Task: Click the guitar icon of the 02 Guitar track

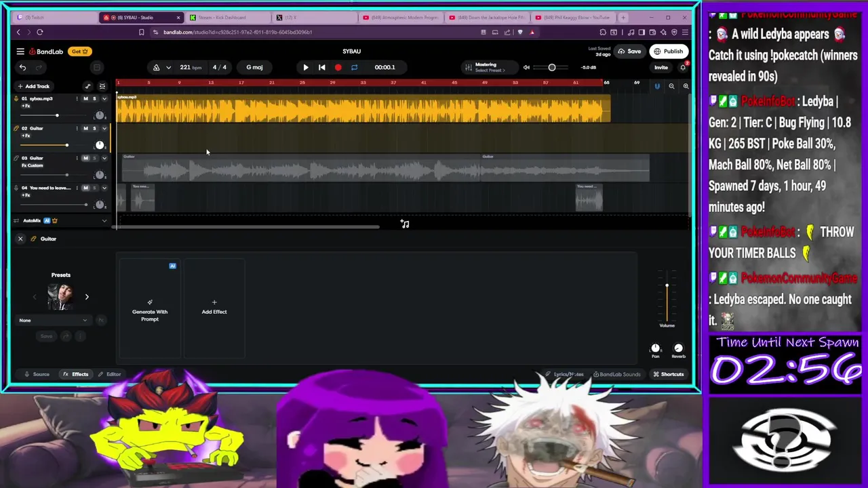Action: coord(16,128)
